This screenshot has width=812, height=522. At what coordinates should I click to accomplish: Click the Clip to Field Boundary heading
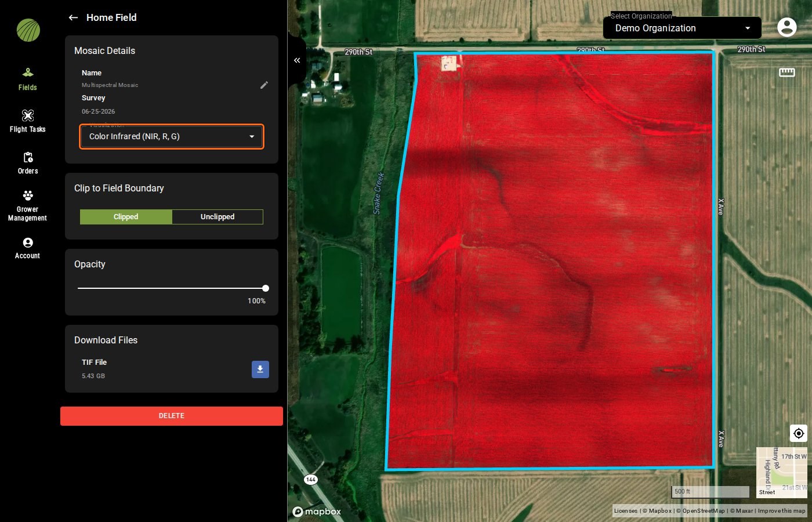click(x=119, y=188)
